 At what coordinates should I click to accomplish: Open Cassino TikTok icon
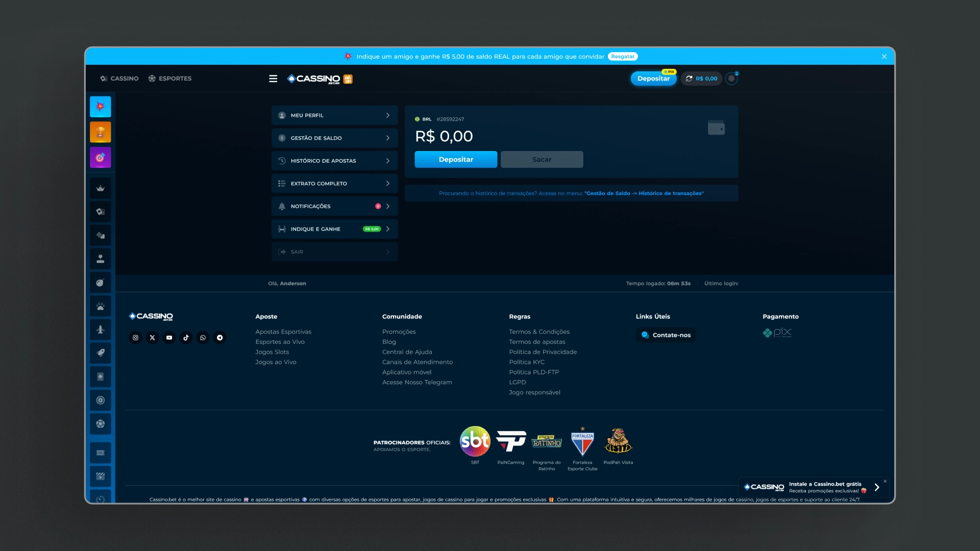pos(186,338)
